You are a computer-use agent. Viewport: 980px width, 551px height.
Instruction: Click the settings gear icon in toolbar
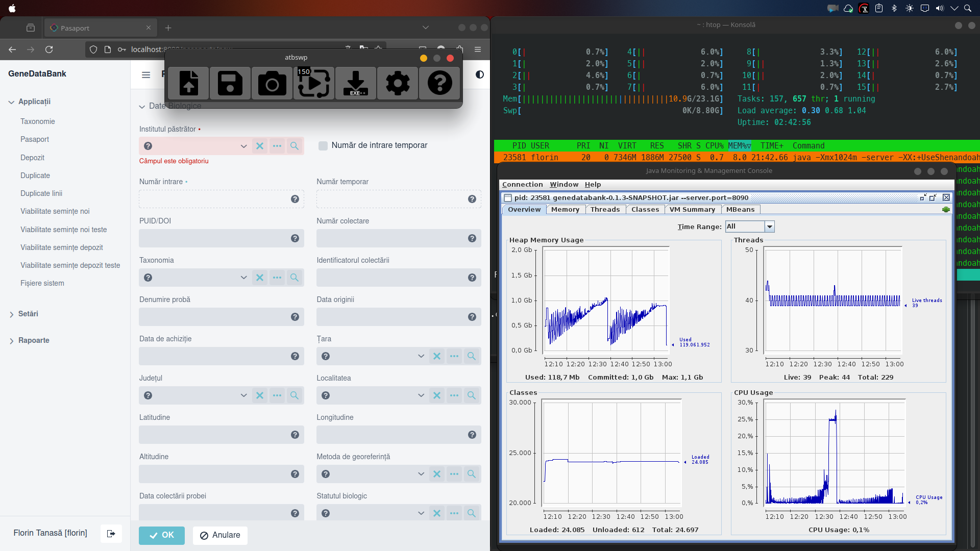[x=397, y=84]
